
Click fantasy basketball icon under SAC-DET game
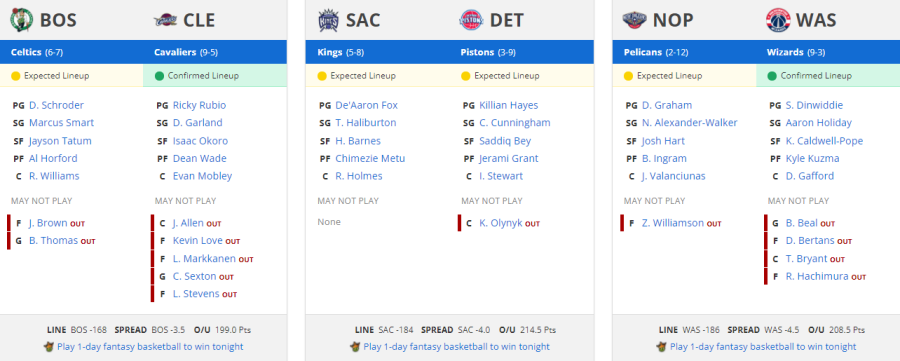[355, 347]
